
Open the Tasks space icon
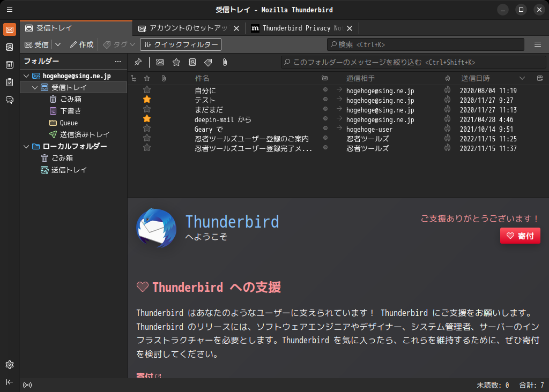click(x=10, y=82)
